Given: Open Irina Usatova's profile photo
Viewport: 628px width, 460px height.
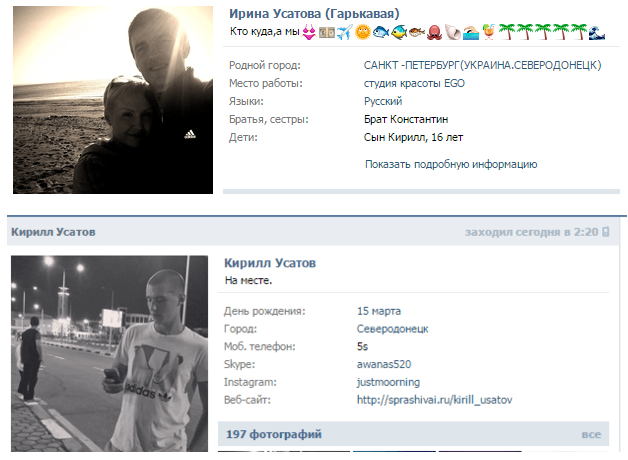Looking at the screenshot, I should [x=113, y=100].
